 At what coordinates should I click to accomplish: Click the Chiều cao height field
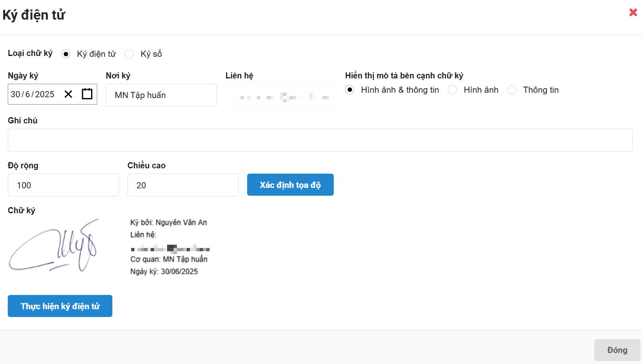(183, 185)
